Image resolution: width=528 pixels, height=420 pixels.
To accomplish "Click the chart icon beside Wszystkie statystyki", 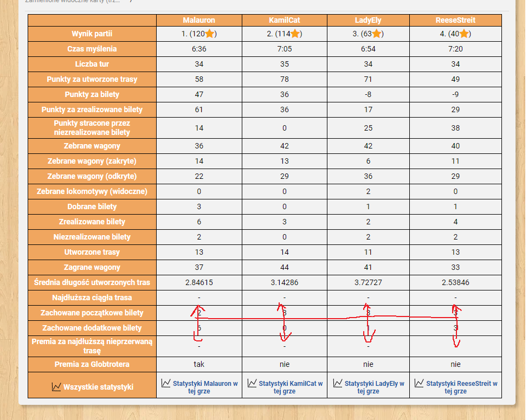I will [x=56, y=387].
